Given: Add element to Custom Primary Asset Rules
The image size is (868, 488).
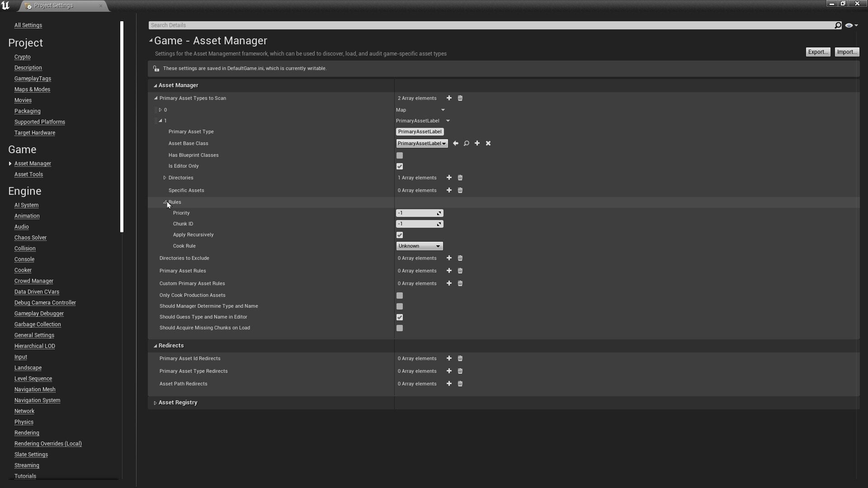Looking at the screenshot, I should click(449, 283).
